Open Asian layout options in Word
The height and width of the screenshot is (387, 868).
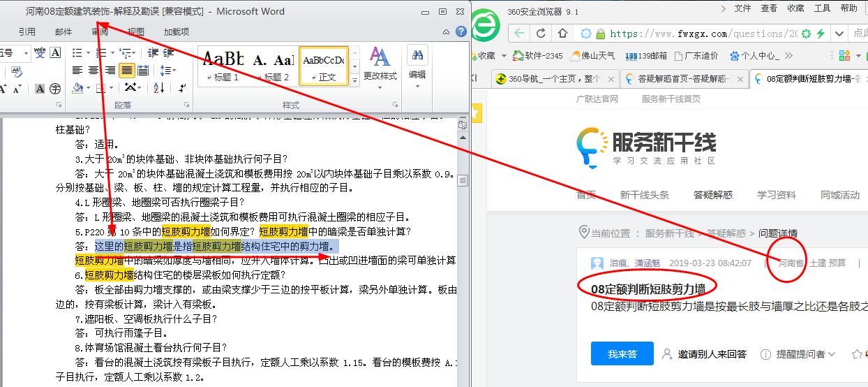[133, 88]
